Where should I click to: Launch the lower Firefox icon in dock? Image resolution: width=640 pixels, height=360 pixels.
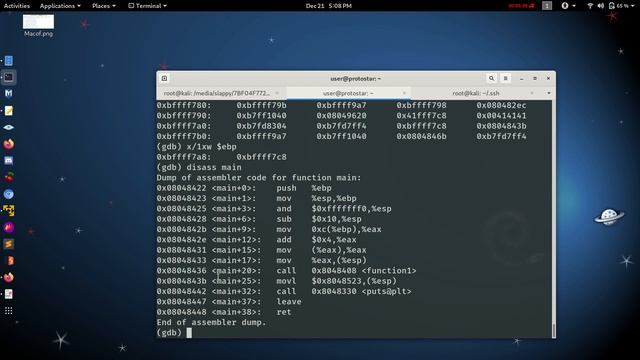click(x=9, y=278)
